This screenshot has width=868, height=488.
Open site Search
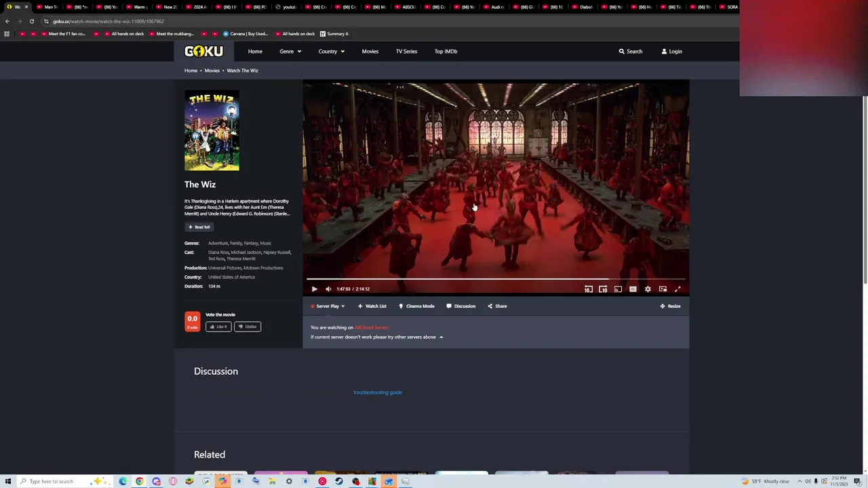(x=631, y=51)
